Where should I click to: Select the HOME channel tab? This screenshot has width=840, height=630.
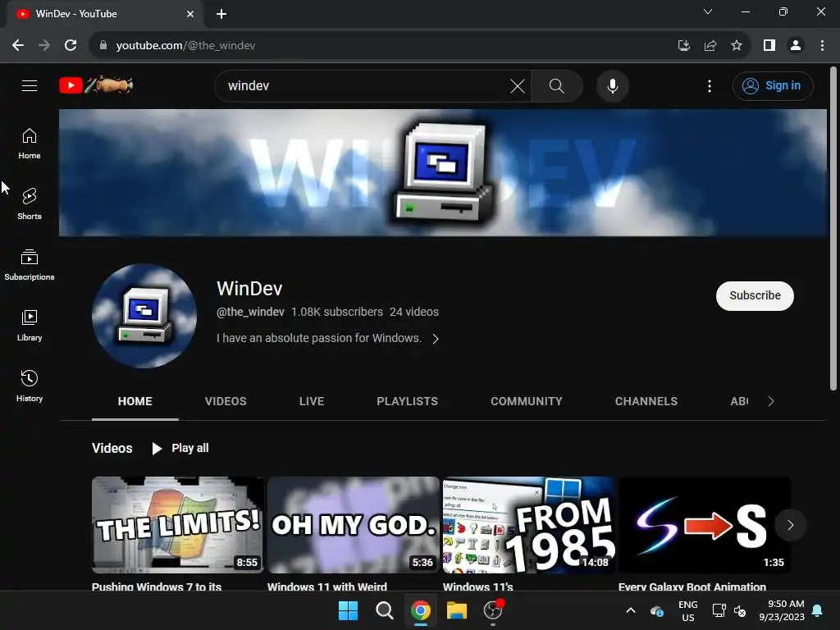pyautogui.click(x=135, y=401)
